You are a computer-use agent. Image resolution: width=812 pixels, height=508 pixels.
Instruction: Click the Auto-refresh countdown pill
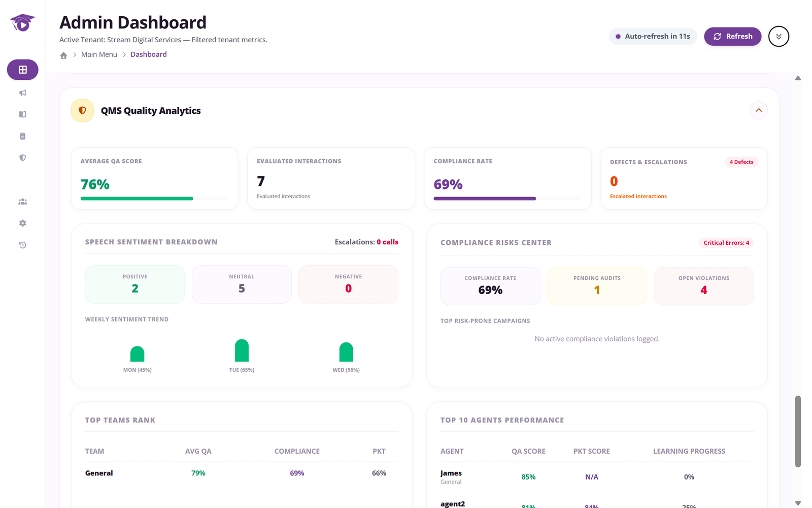tap(653, 37)
